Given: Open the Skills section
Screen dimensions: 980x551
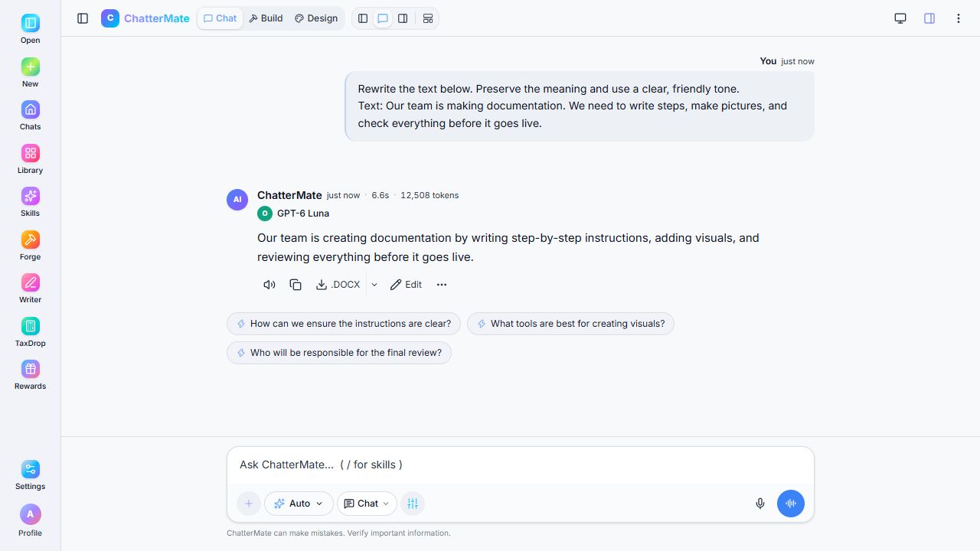Looking at the screenshot, I should point(30,202).
